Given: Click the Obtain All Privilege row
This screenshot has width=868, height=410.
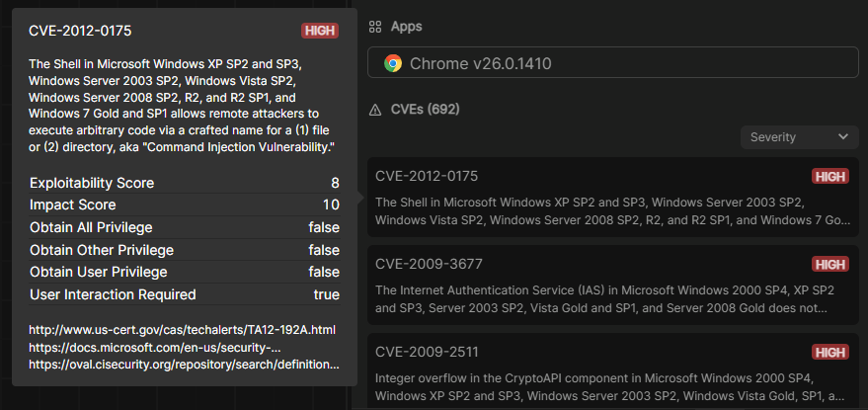Looking at the screenshot, I should pyautogui.click(x=185, y=227).
